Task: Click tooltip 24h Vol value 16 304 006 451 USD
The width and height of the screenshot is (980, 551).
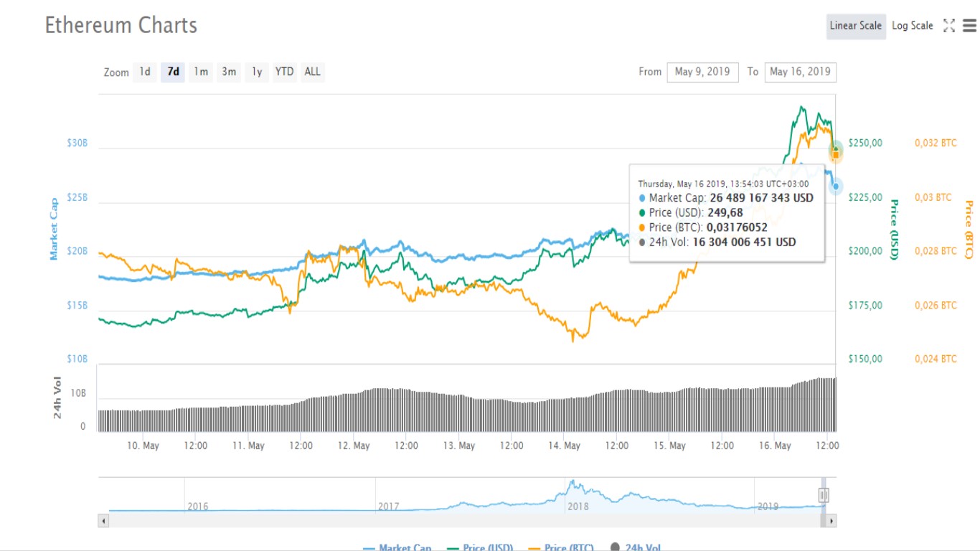Action: pos(744,242)
